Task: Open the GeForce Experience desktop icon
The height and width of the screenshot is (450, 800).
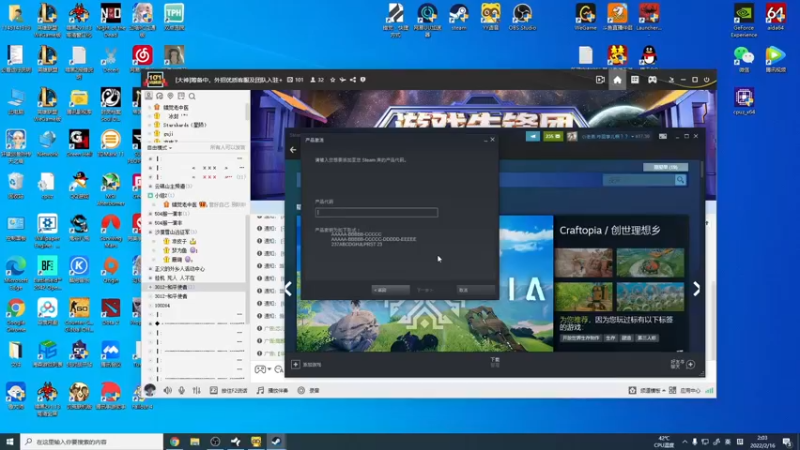Action: (743, 20)
